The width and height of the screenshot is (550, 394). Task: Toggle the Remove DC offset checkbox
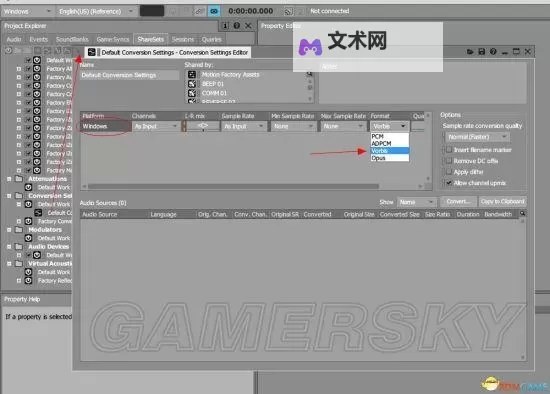pos(449,161)
